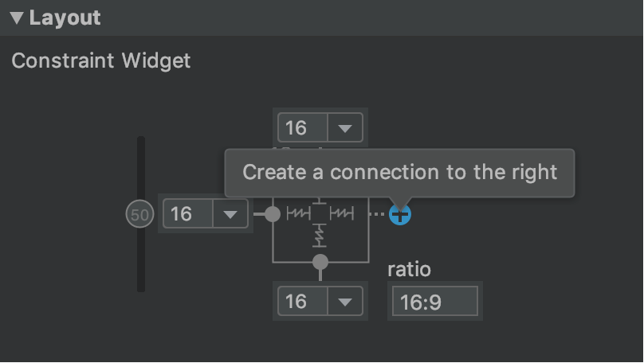Viewport: 644px width, 363px height.
Task: Click the bottom margin value 16
Action: pos(296,302)
